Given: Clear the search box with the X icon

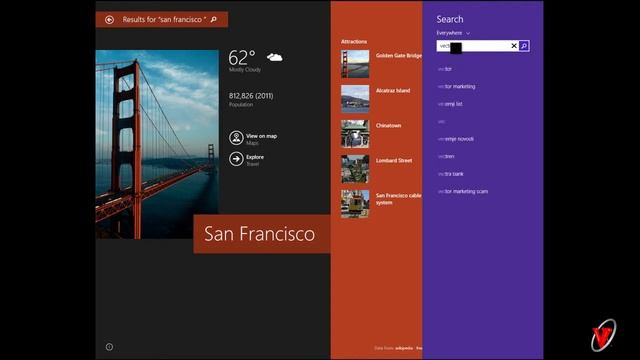Looking at the screenshot, I should [x=514, y=46].
